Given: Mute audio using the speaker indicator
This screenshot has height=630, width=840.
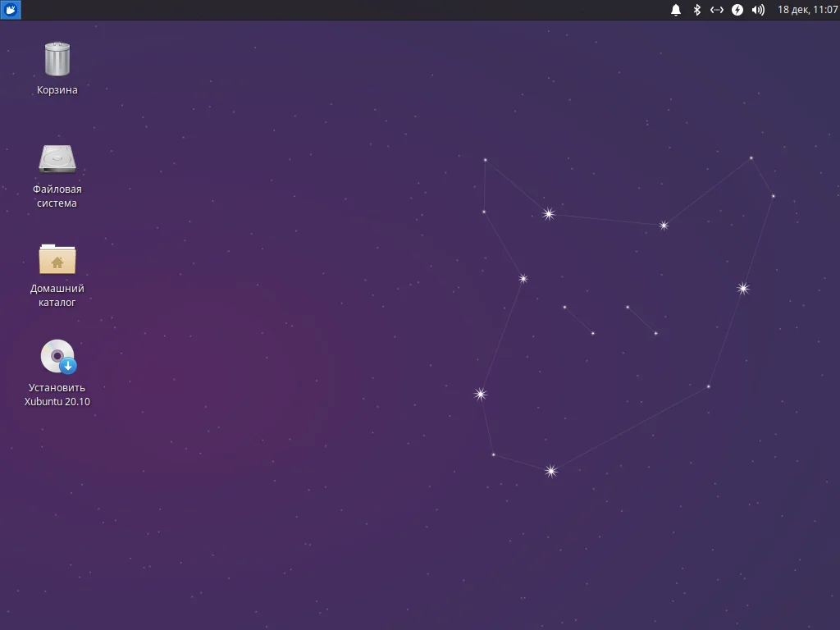Looking at the screenshot, I should coord(758,10).
